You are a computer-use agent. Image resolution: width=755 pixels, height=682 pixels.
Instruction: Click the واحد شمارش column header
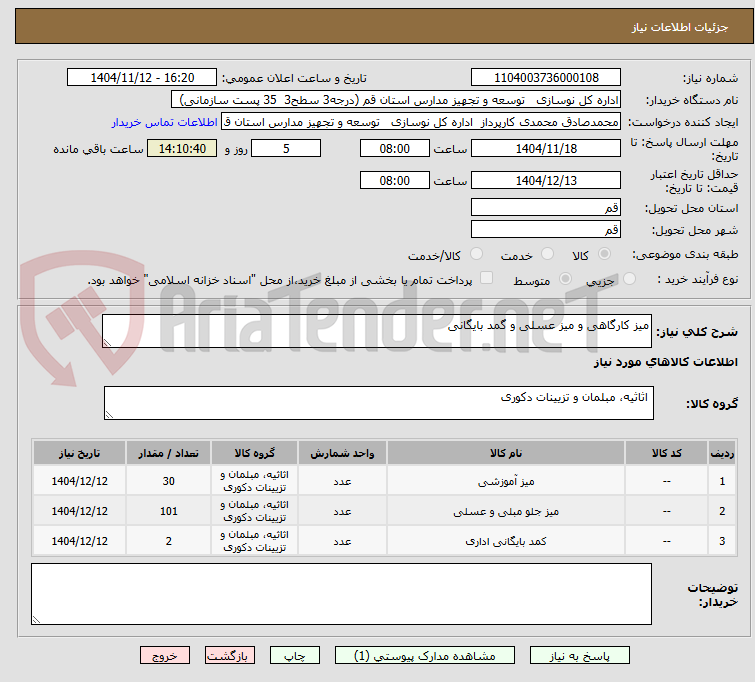tap(342, 453)
